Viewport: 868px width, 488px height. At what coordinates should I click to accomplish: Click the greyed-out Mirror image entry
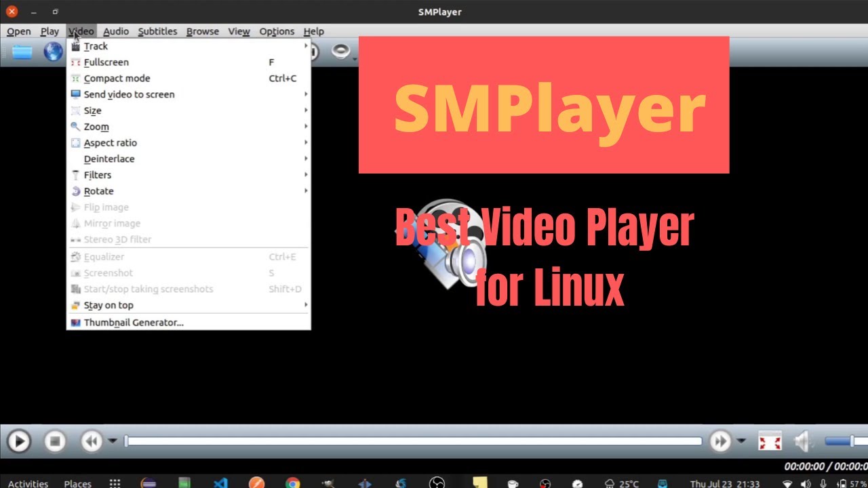[x=189, y=224]
